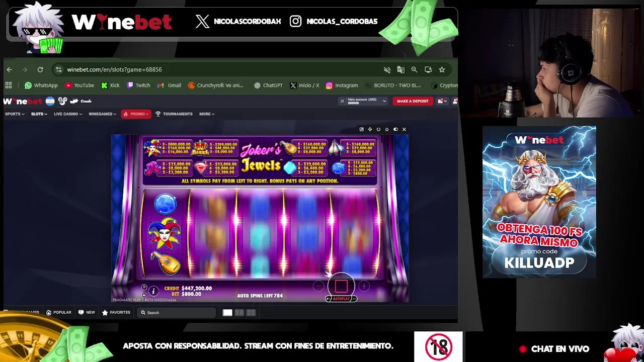This screenshot has height=362, width=644.
Task: Toggle the game frame switch icon
Action: pos(395,130)
